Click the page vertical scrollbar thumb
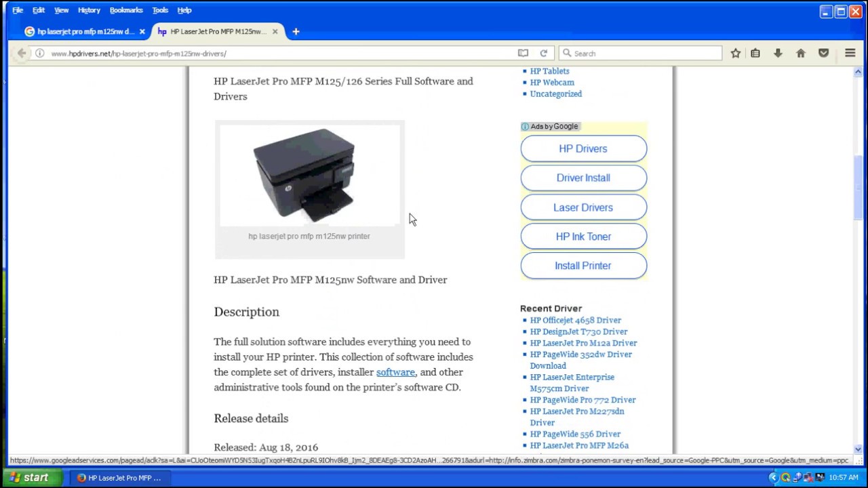The height and width of the screenshot is (488, 868). (x=858, y=188)
